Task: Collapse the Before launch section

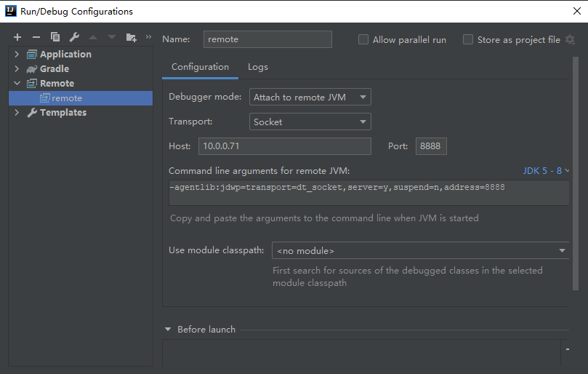Action: 169,330
